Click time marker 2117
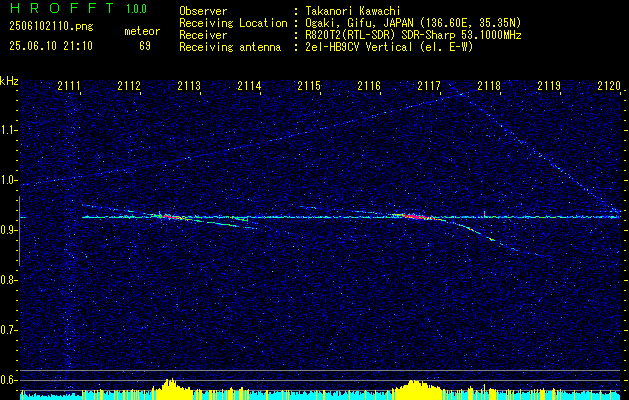The image size is (629, 400). (429, 86)
